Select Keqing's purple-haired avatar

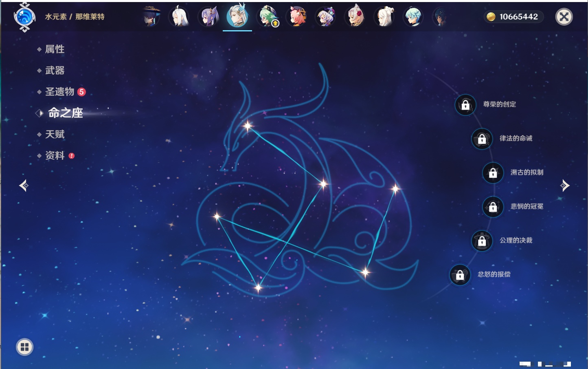click(209, 17)
